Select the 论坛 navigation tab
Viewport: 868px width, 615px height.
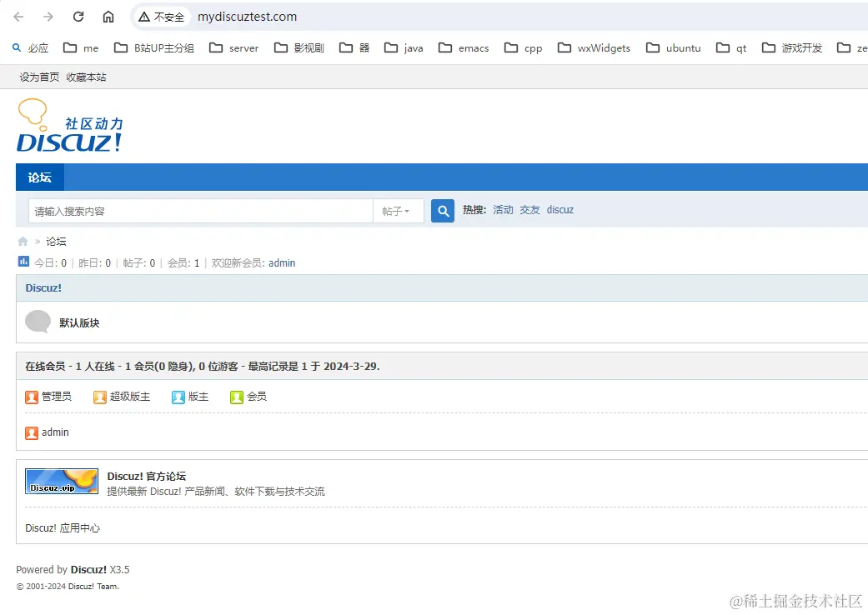[x=40, y=177]
